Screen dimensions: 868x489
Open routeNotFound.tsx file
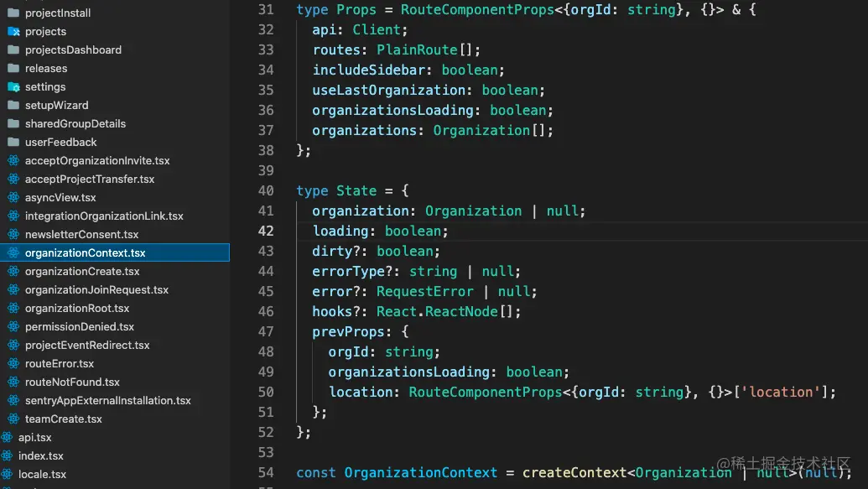tap(72, 382)
